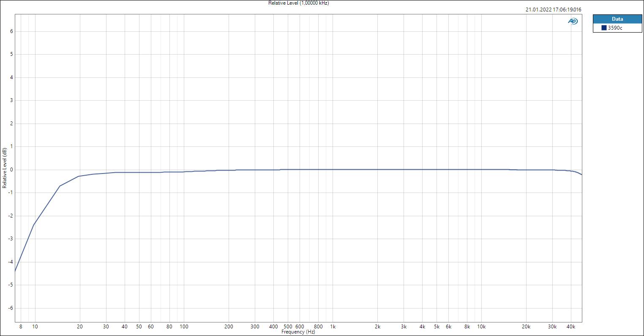Click the 200 tick label on frequency axis
This screenshot has width=644, height=336.
click(229, 327)
